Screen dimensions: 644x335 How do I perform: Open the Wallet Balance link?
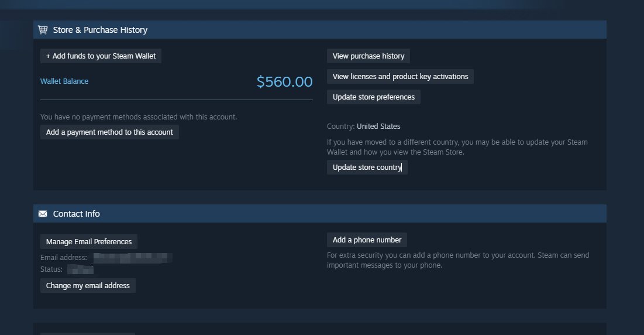[64, 81]
